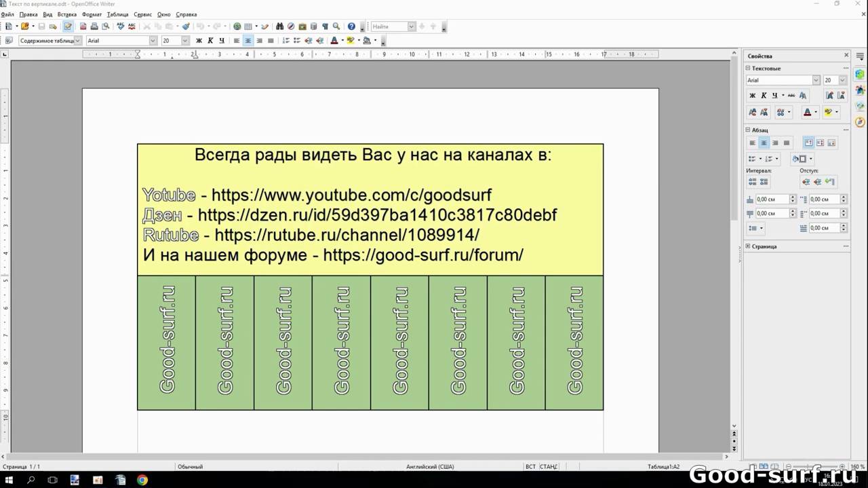Click the ВСТ insert mode indicator

530,466
